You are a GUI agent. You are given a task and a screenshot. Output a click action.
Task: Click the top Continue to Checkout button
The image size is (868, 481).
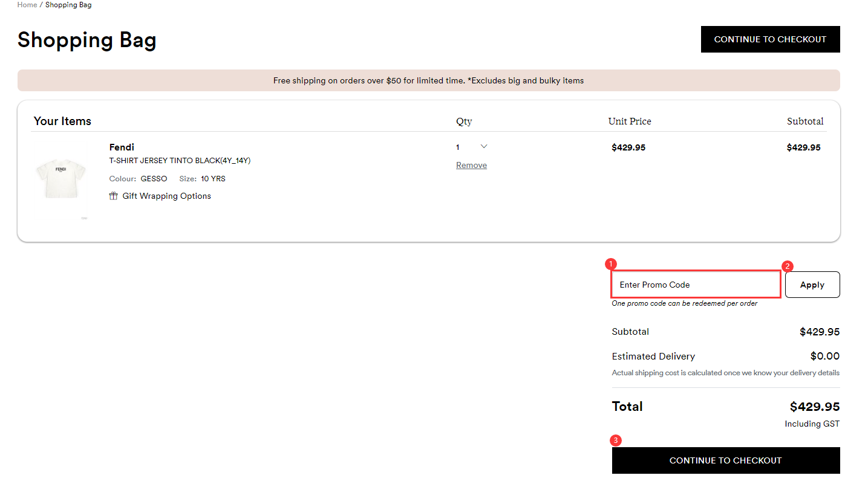pos(770,39)
